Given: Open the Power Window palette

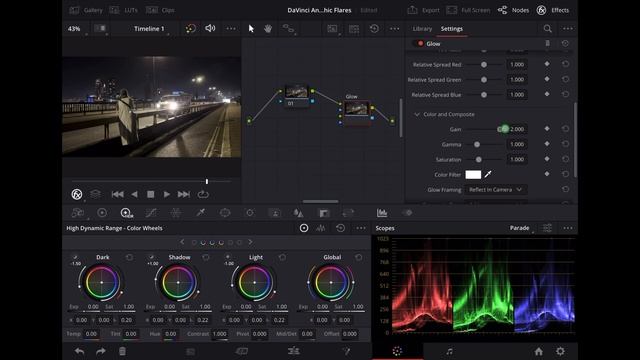Looking at the screenshot, I should [x=225, y=213].
